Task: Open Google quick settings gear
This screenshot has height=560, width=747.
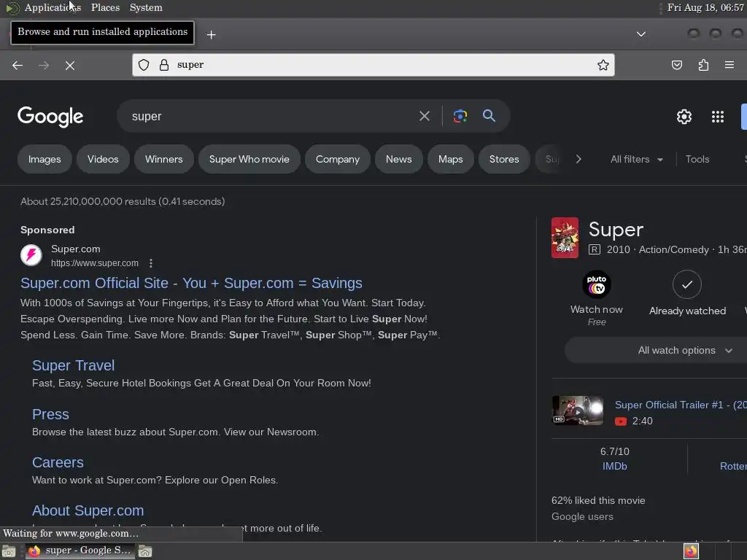Action: point(684,116)
